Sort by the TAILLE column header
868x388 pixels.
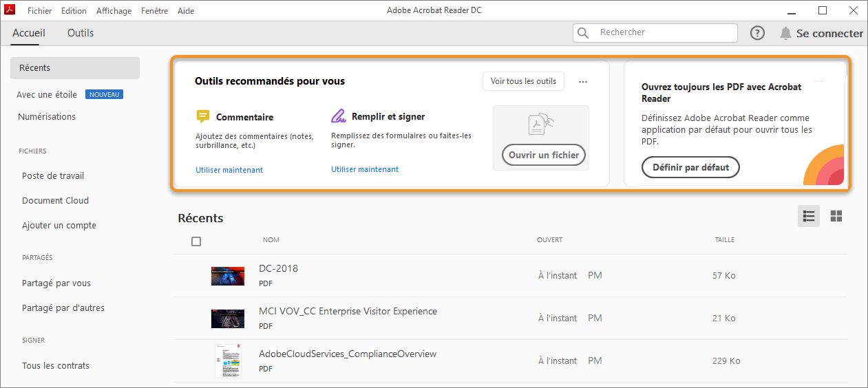(725, 240)
